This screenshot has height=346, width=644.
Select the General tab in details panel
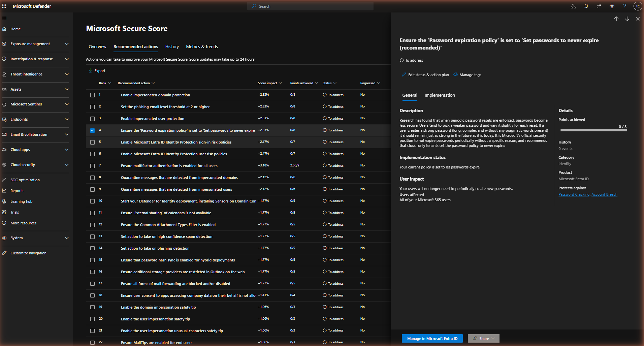pos(410,95)
